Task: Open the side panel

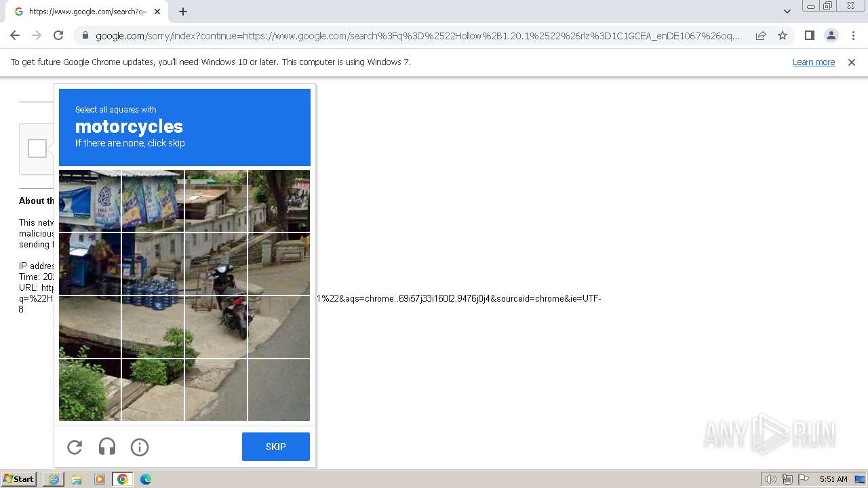Action: pyautogui.click(x=809, y=35)
